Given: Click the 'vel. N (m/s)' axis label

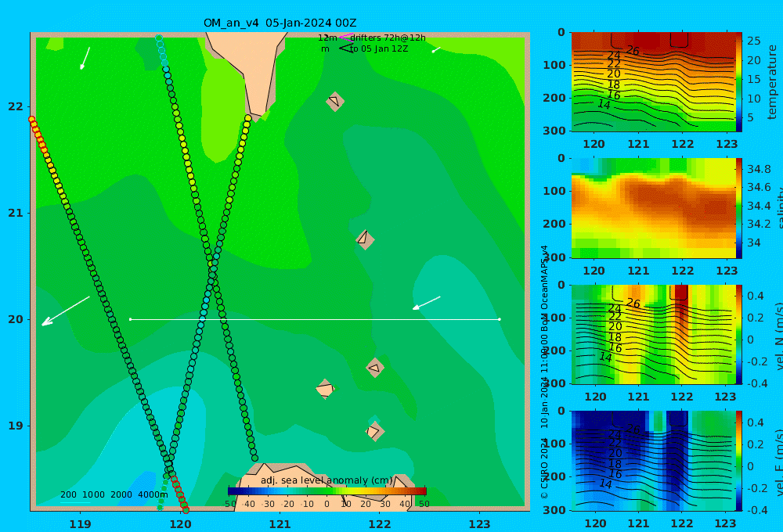Looking at the screenshot, I should 778,336.
